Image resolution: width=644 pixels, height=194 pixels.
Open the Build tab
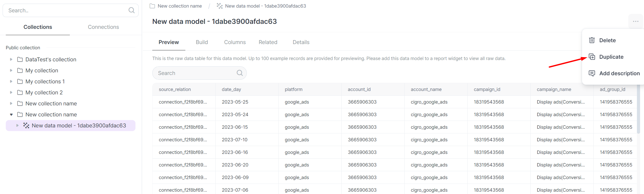click(202, 42)
